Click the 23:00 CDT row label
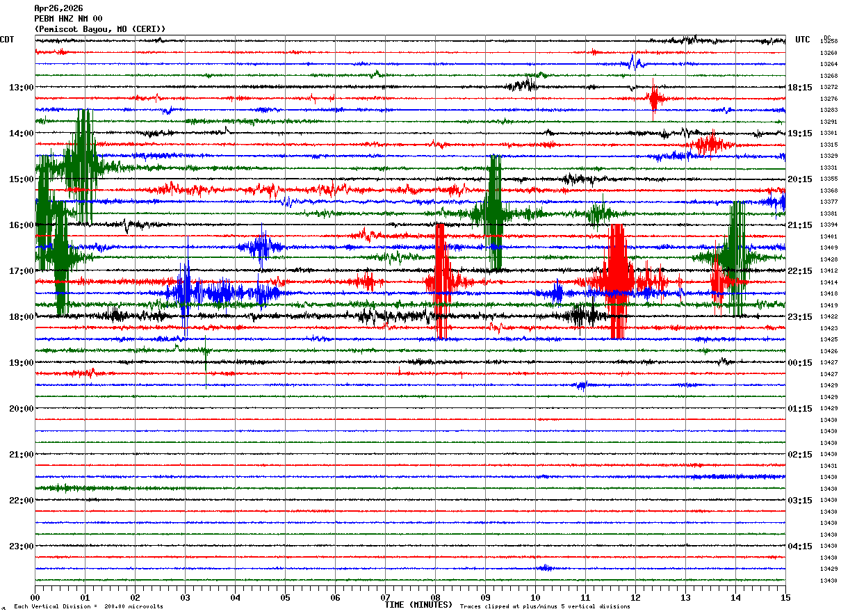The height and width of the screenshot is (616, 841). (21, 546)
